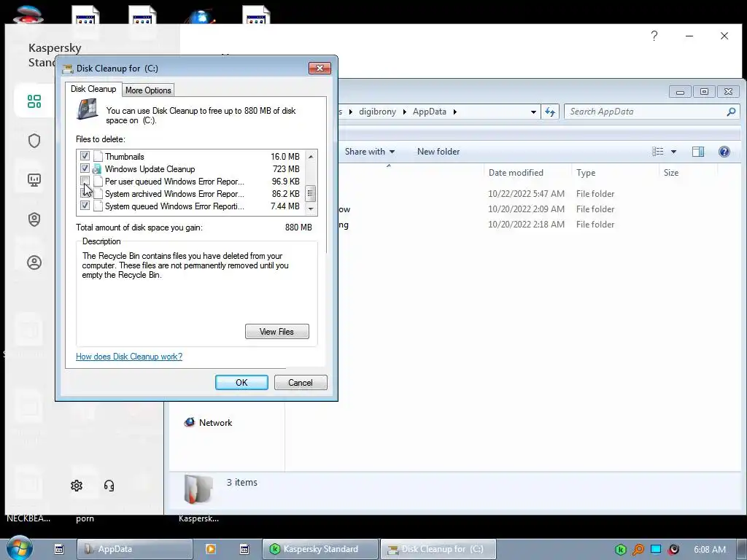This screenshot has height=560, width=747.
Task: Open Kaspersky Security shield sidebar icon
Action: [34, 141]
